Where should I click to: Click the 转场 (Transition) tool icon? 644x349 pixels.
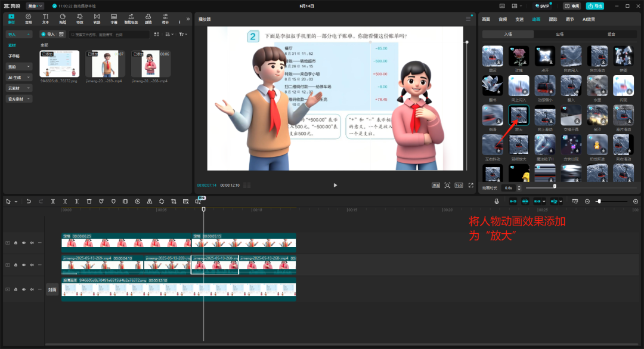pos(97,18)
